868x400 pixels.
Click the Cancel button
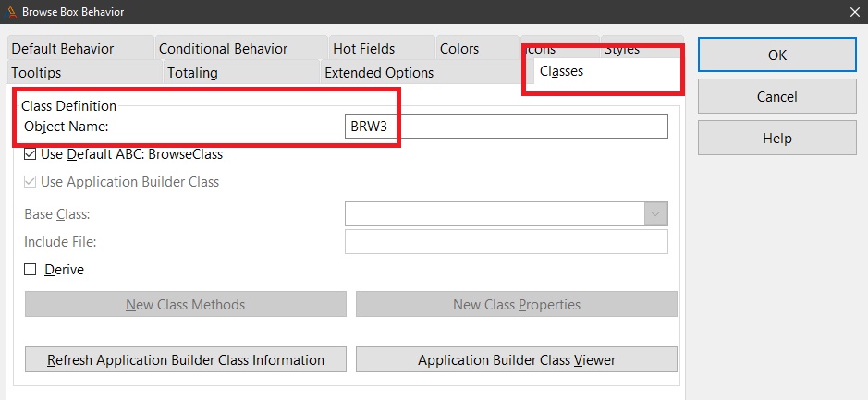pos(776,97)
